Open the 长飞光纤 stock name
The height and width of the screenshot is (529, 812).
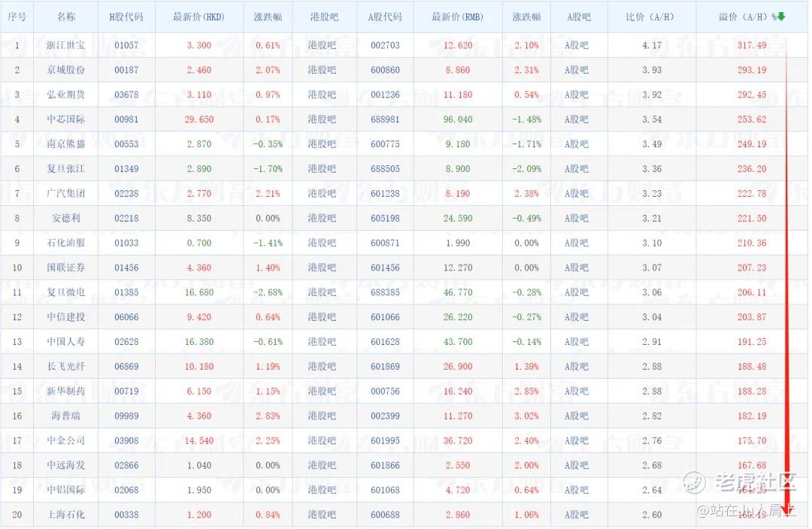[65, 367]
